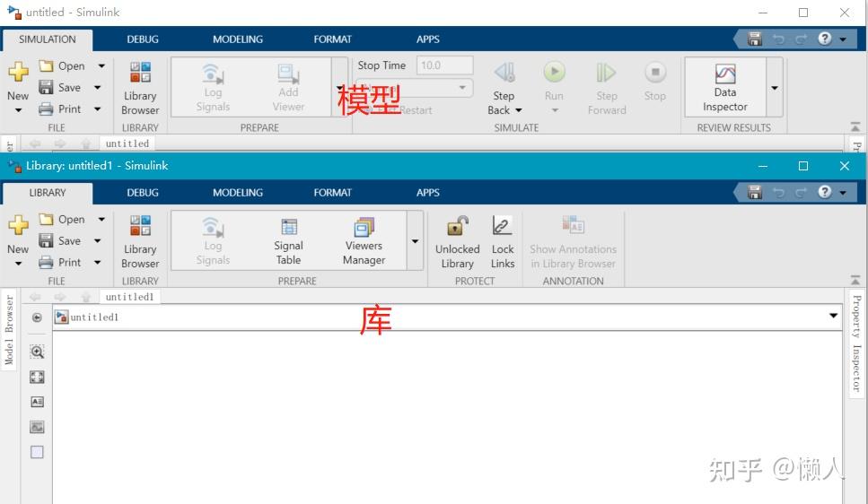Open the LIBRARY tab in the library window
868x504 pixels.
(x=47, y=193)
